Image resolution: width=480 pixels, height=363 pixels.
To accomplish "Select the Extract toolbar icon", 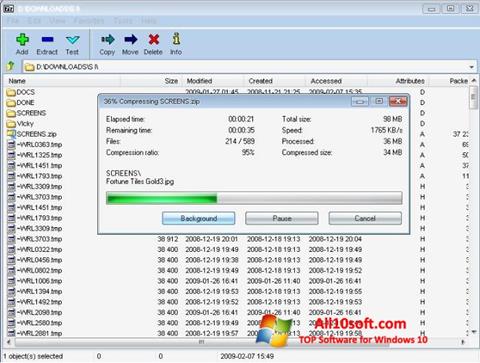I will coord(47,40).
